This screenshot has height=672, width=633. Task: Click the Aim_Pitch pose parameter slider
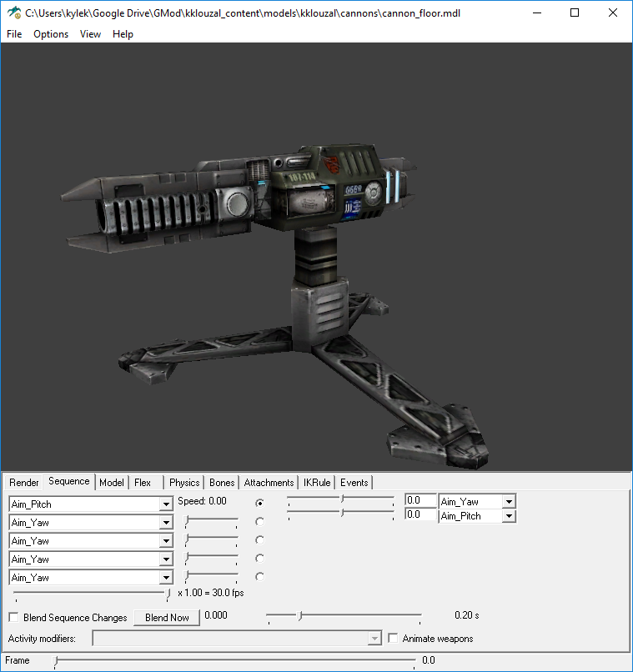[341, 513]
